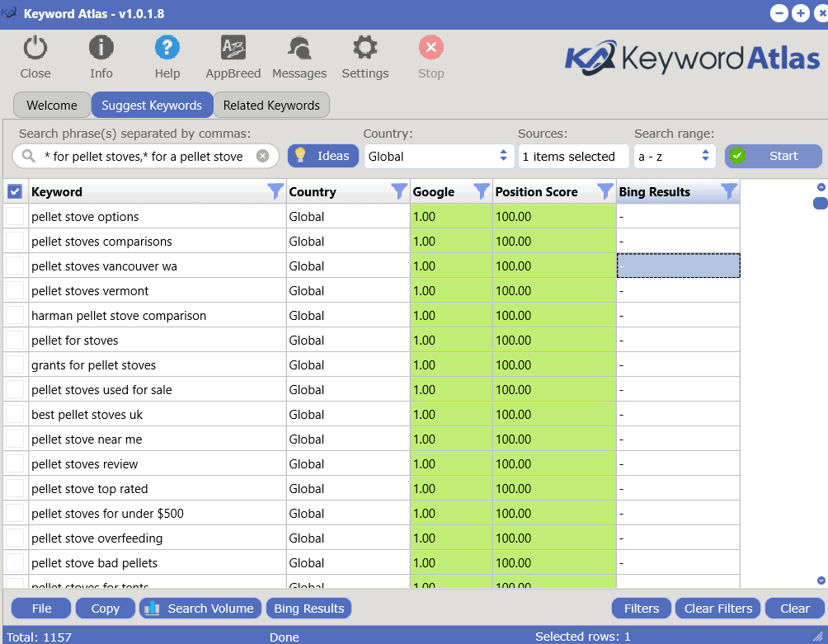Open the Keyword column filter funnel

click(x=275, y=191)
